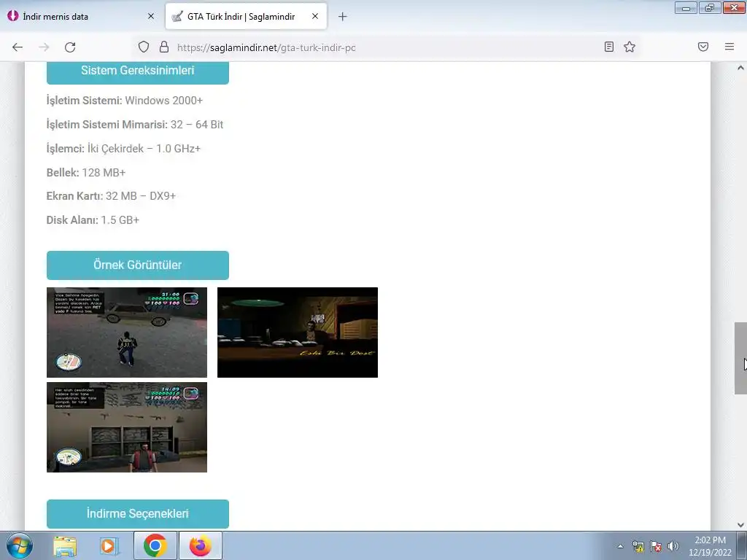Toggle reader view icon
This screenshot has height=560, width=747.
coord(609,47)
